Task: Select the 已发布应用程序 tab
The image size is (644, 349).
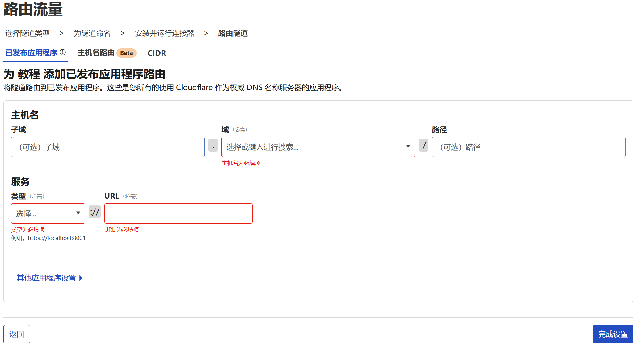Action: 31,53
